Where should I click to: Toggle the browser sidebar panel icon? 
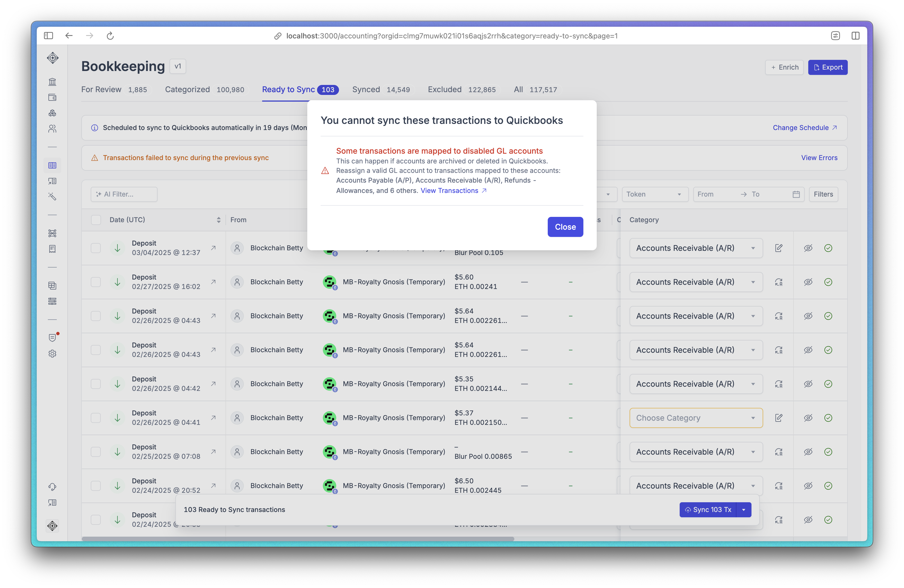coord(48,36)
